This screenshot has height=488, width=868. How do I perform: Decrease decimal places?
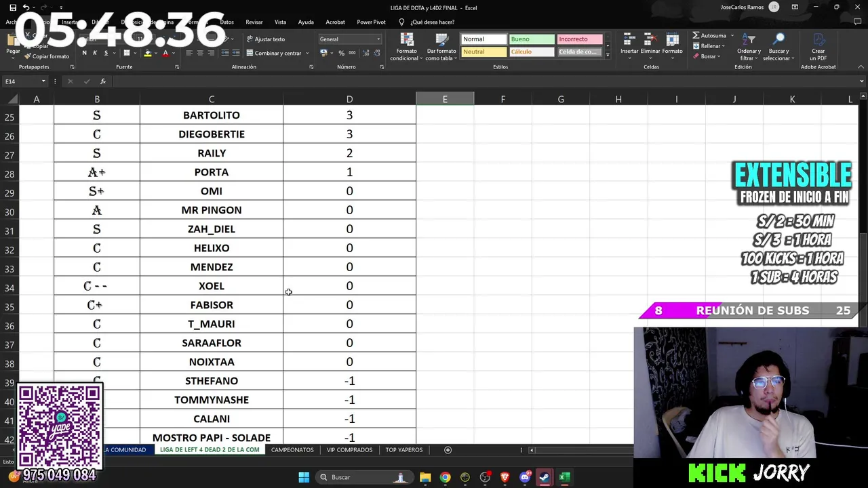[376, 53]
